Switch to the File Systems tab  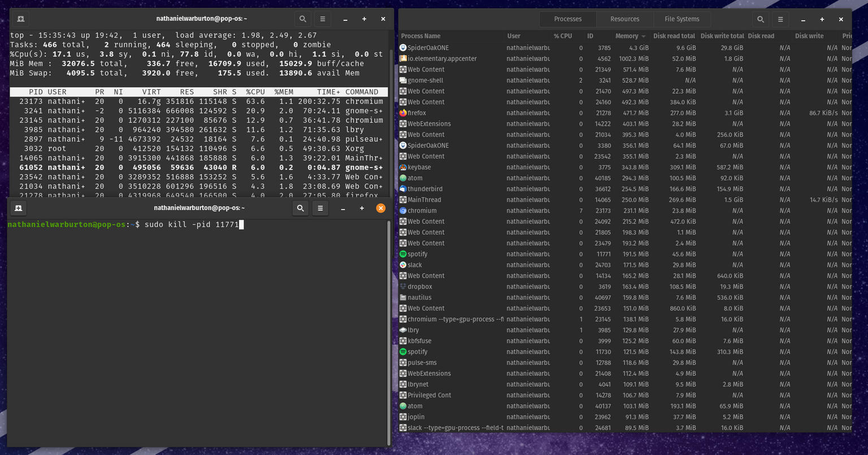682,19
